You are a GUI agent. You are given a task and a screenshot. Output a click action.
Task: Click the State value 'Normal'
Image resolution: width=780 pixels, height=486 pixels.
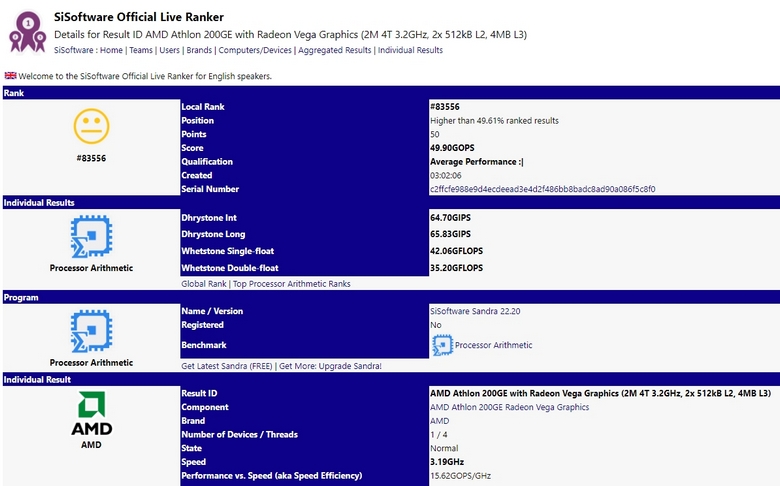point(444,448)
